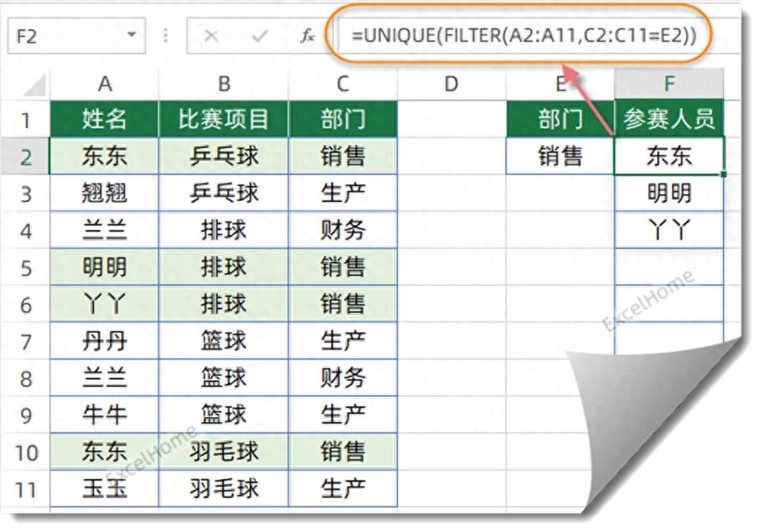Screen dimensions: 760x532
Task: Select row 5 header
Action: click(25, 268)
